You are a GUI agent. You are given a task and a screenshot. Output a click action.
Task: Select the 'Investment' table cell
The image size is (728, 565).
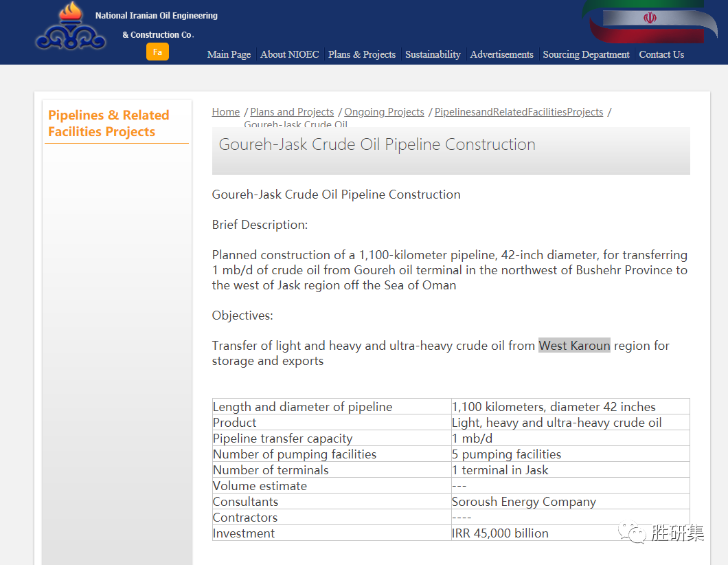(x=332, y=533)
